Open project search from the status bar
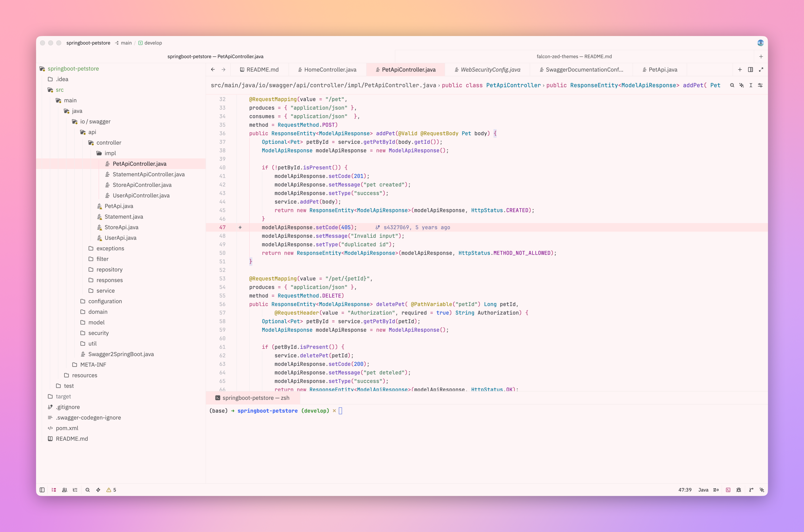 click(x=88, y=490)
